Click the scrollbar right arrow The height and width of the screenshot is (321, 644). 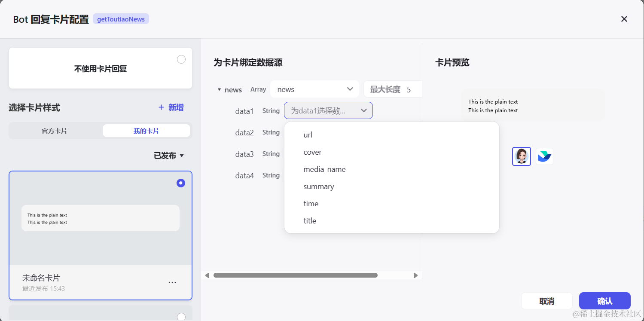[415, 275]
